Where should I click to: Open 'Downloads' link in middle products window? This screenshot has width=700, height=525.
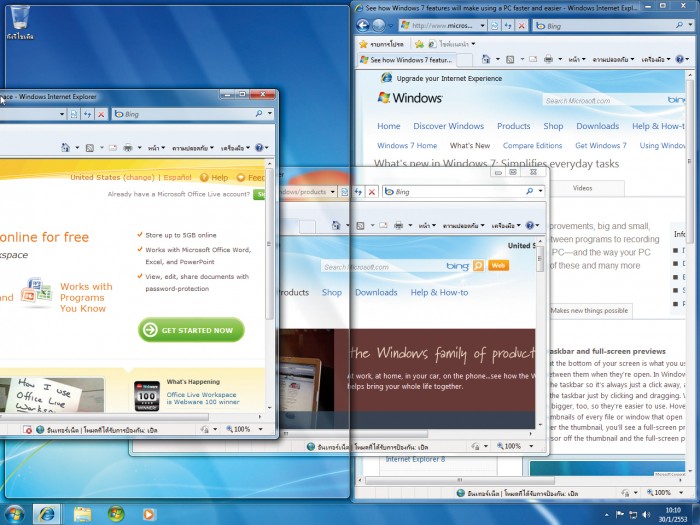pyautogui.click(x=376, y=293)
